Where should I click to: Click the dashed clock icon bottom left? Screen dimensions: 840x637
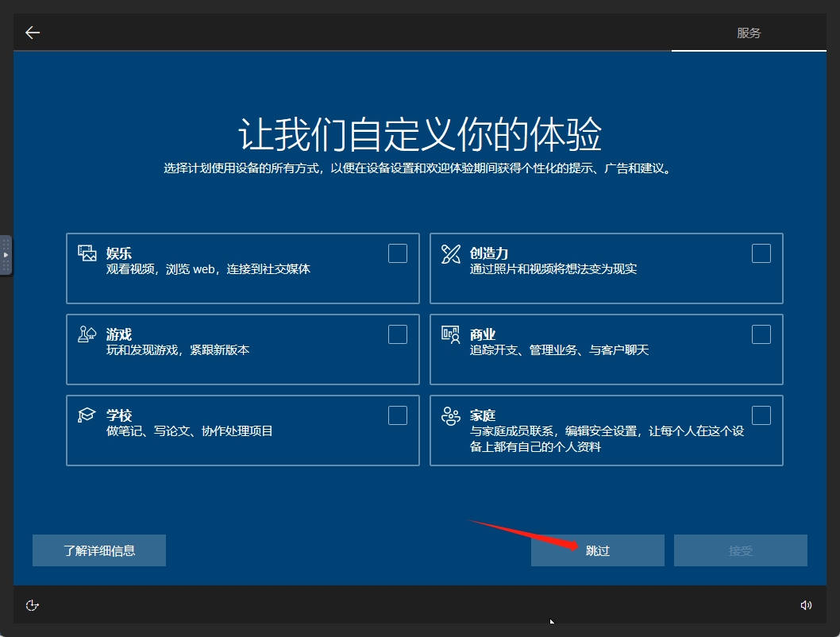32,604
